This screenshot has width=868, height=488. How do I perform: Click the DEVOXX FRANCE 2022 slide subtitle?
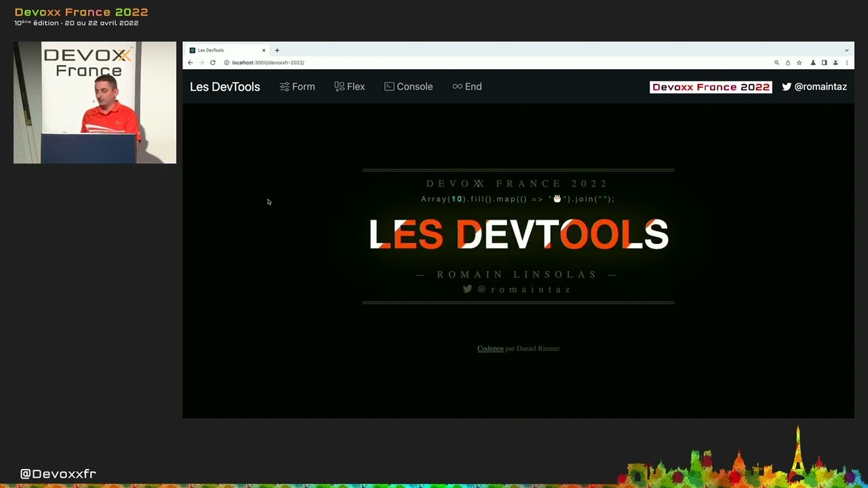[517, 184]
